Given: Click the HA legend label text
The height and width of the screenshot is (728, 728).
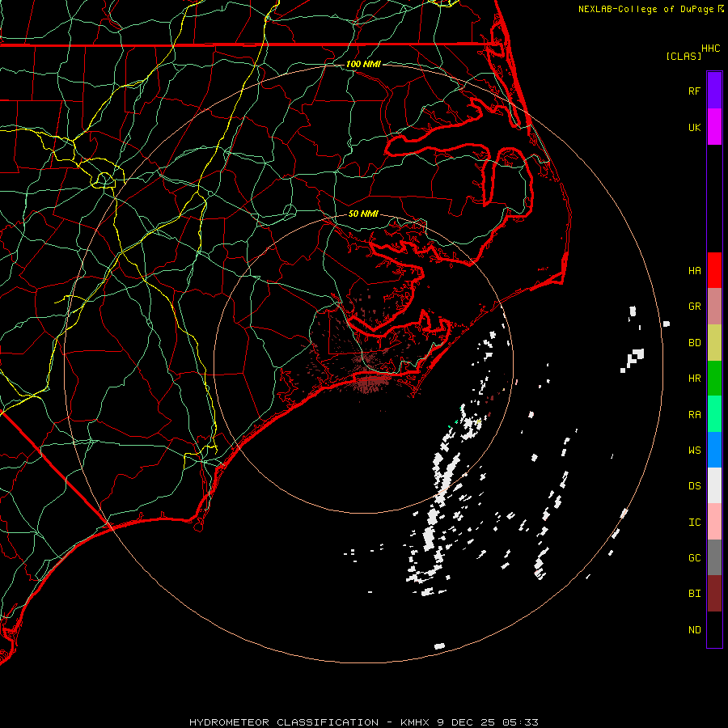Looking at the screenshot, I should [694, 271].
